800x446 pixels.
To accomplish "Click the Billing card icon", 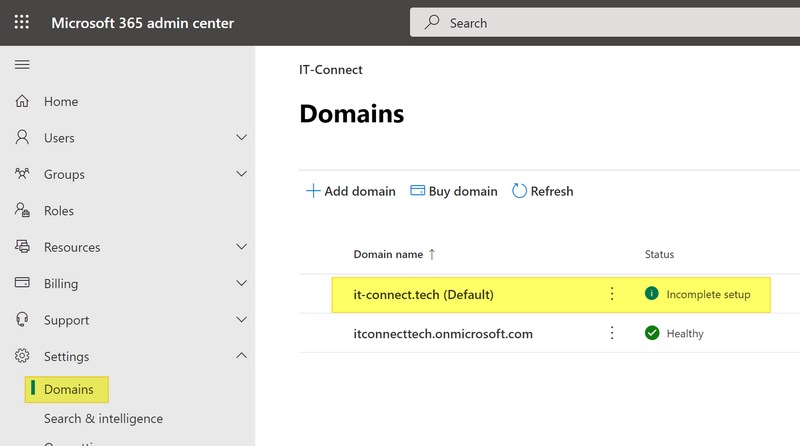I will point(22,283).
